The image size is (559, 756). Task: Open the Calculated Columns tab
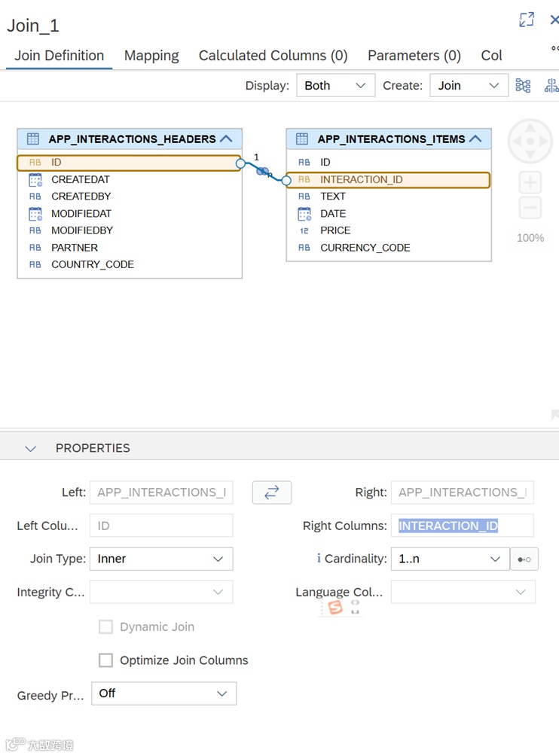(273, 56)
